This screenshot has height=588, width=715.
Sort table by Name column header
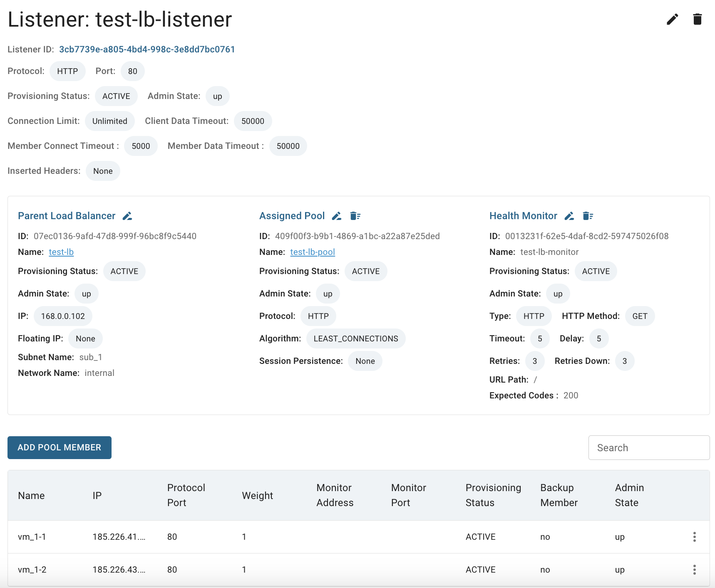click(x=31, y=496)
